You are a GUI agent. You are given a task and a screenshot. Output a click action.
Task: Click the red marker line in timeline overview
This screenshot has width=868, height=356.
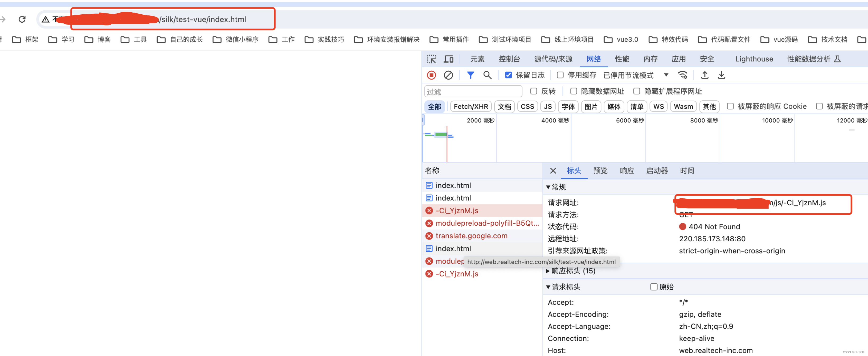447,144
